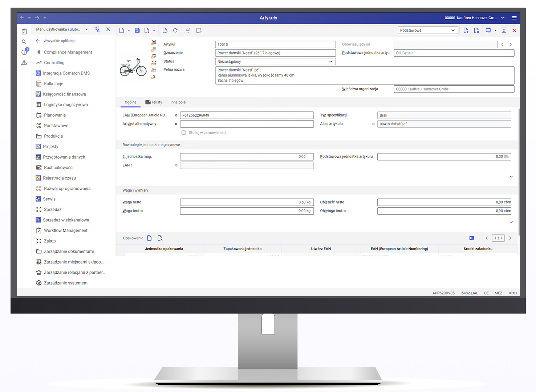The height and width of the screenshot is (392, 536).
Task: Create a new article document
Action: click(x=122, y=30)
